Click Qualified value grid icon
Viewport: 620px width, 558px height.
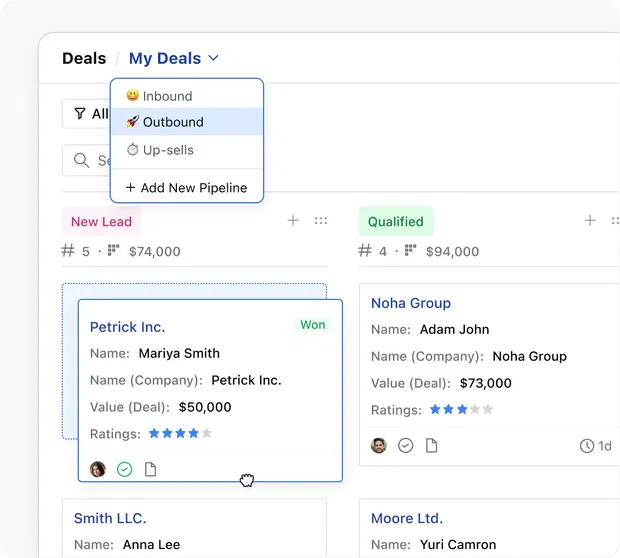[x=410, y=250]
